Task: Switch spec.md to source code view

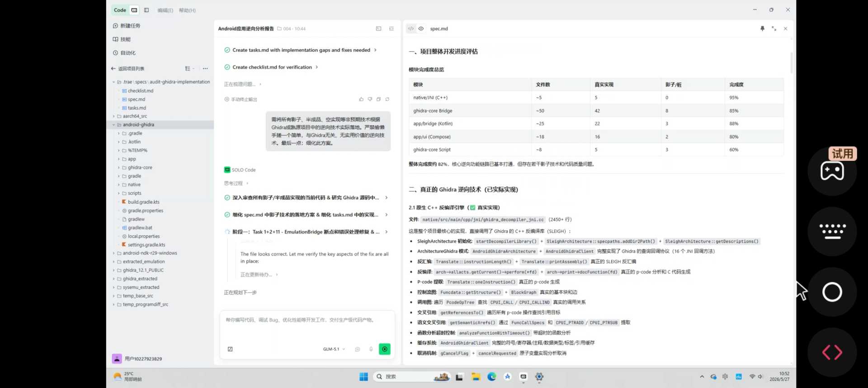Action: (411, 28)
